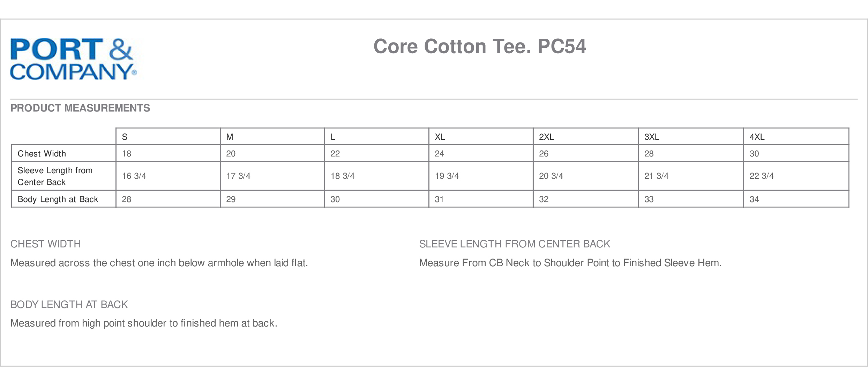Click the Port & Company logo
The image size is (868, 376).
[74, 59]
